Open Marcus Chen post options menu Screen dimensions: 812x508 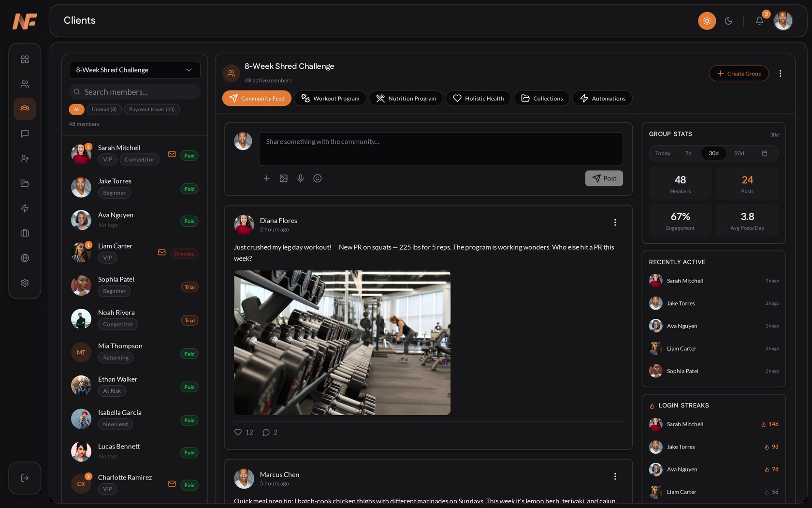click(615, 477)
